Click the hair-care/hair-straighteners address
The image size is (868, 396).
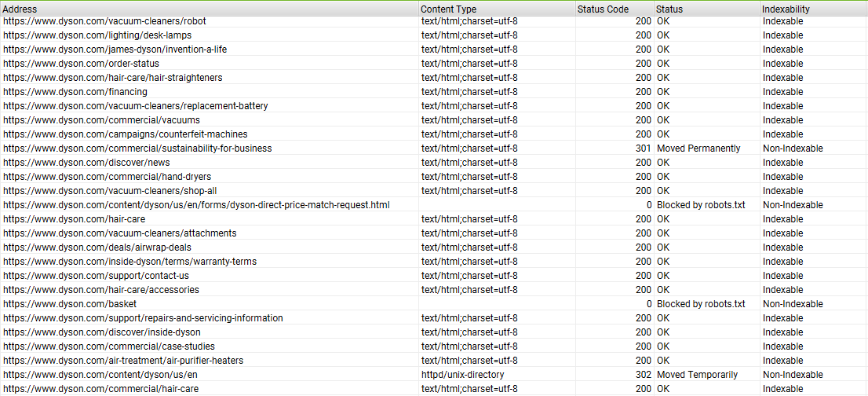tap(113, 78)
